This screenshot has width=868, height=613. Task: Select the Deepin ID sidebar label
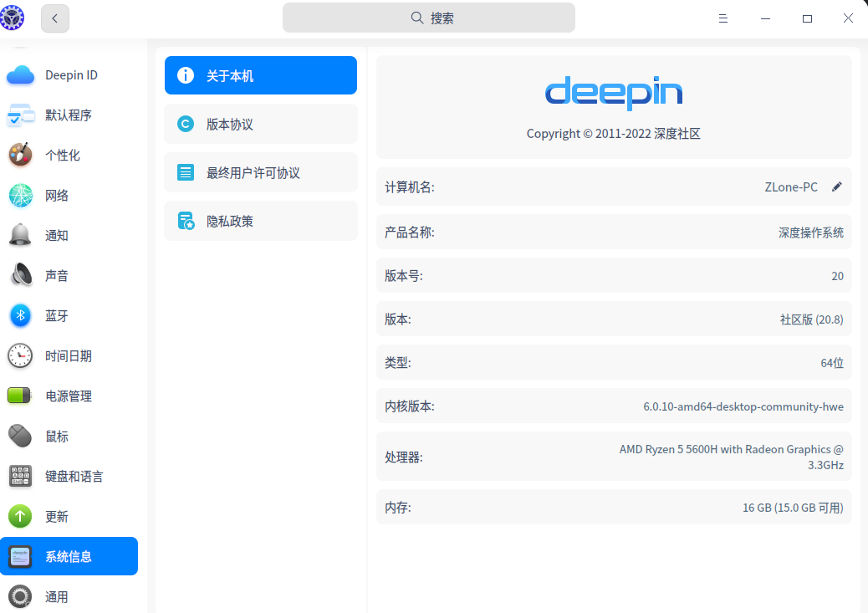[x=71, y=74]
